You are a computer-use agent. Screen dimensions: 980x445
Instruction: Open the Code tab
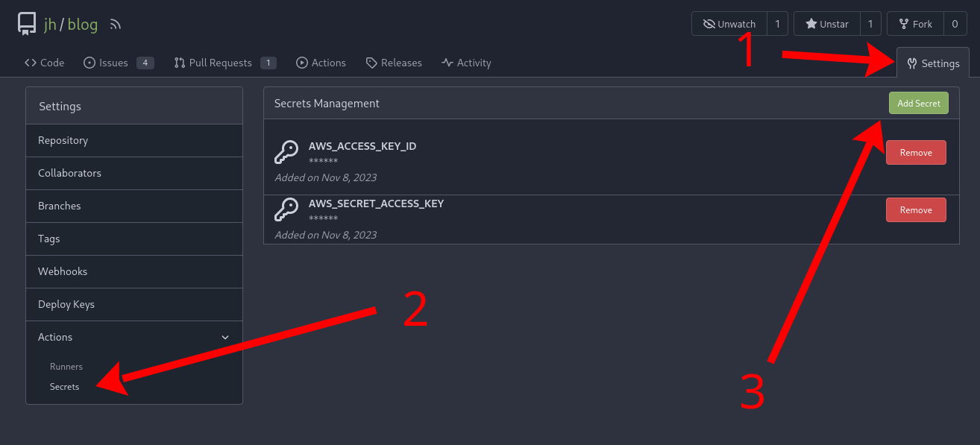point(45,63)
